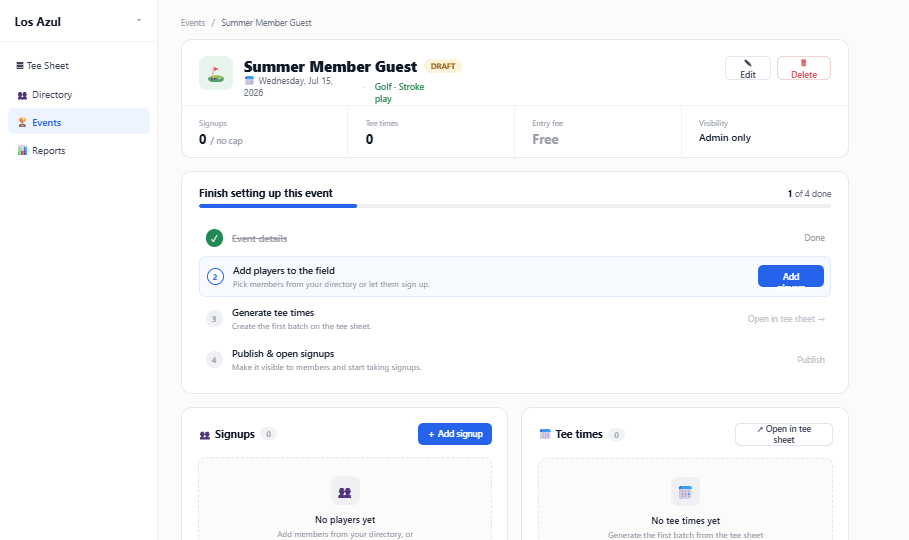The width and height of the screenshot is (909, 540).
Task: Click the Directory people icon
Action: [x=22, y=95]
